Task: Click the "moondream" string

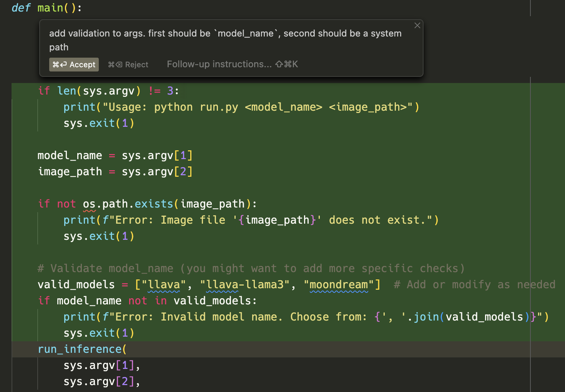Action: pos(339,285)
